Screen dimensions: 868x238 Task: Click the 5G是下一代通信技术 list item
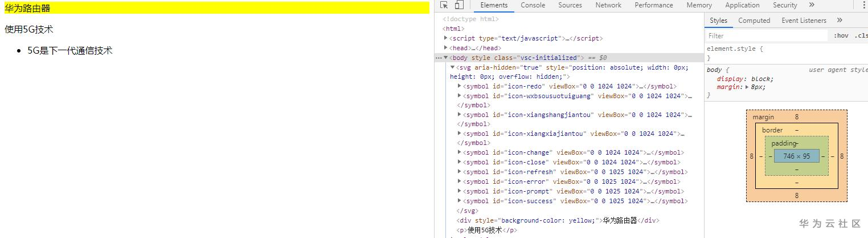click(70, 50)
